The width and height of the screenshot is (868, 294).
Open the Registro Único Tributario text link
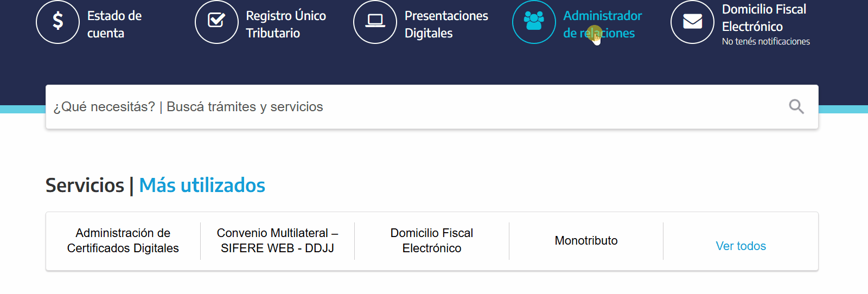tap(286, 24)
